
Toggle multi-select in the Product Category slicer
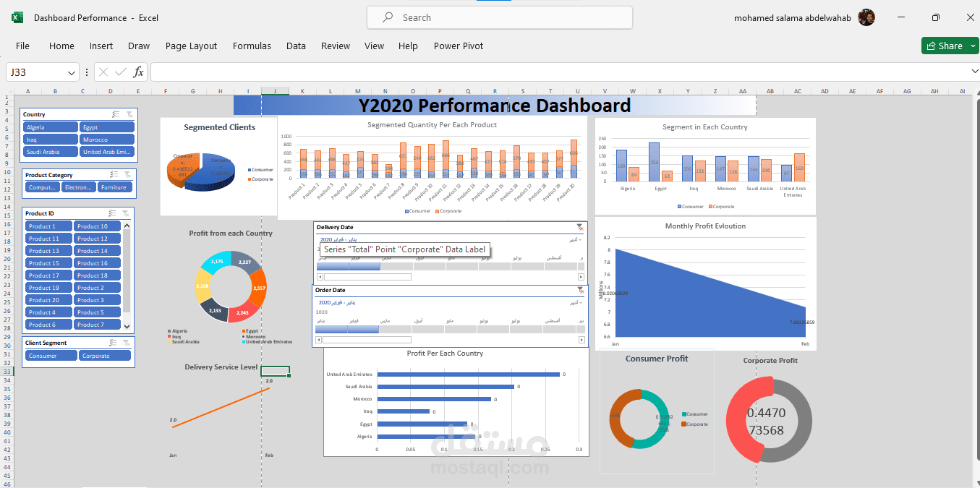click(x=114, y=174)
